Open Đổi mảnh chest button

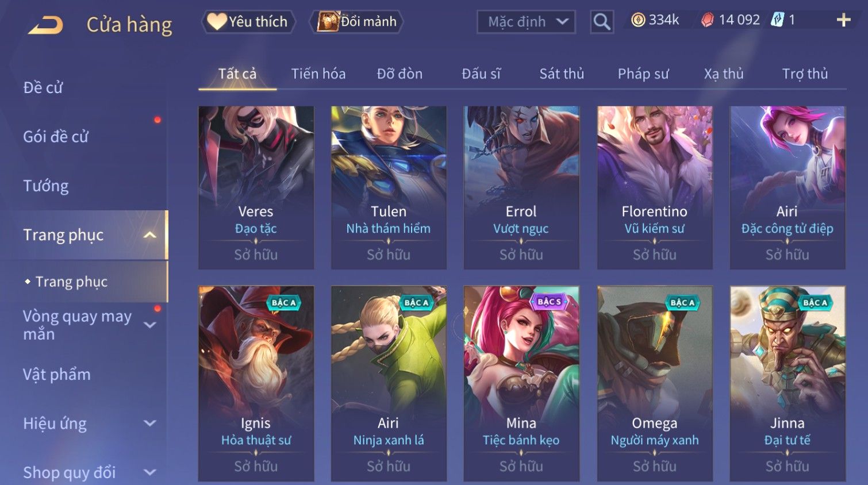pyautogui.click(x=356, y=22)
